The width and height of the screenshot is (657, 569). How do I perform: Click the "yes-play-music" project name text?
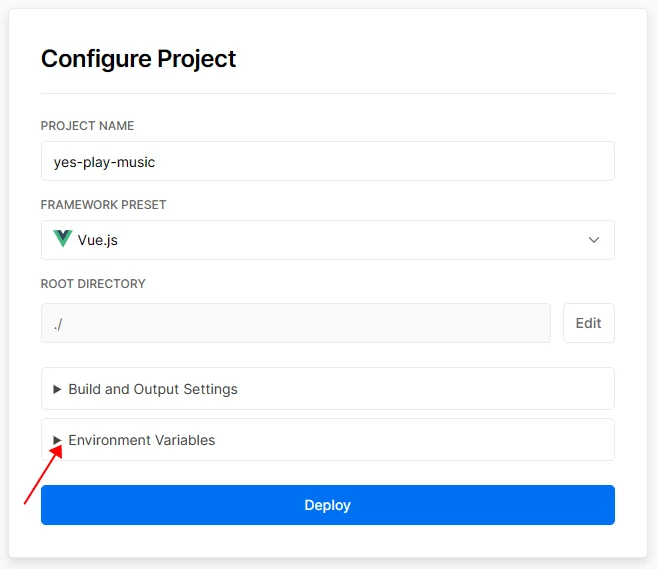click(x=104, y=161)
